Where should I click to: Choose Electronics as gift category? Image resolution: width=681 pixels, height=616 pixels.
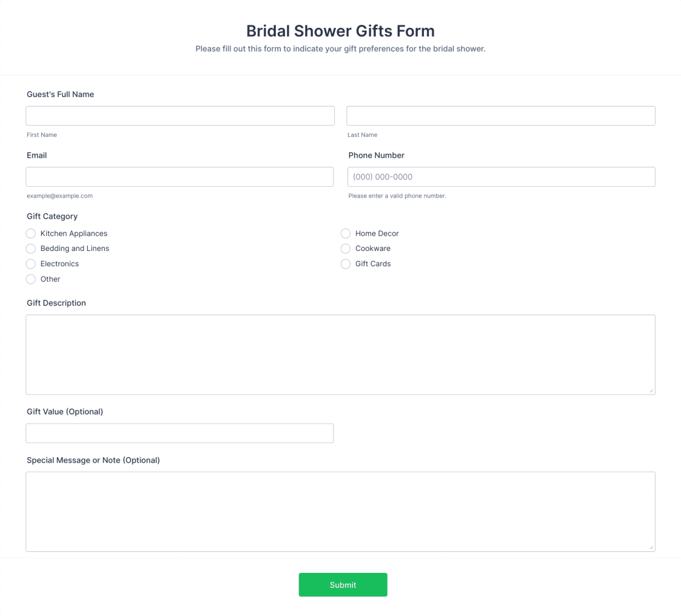(x=31, y=263)
